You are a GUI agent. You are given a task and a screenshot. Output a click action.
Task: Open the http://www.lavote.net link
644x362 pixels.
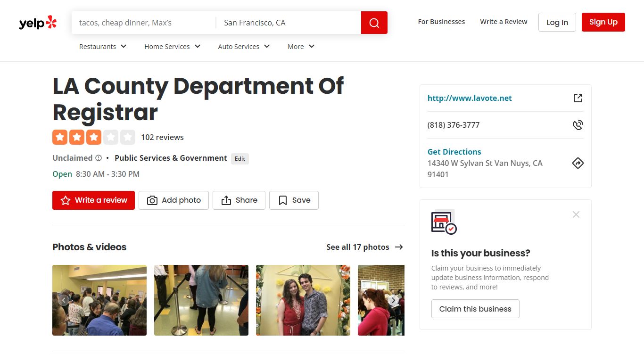(x=470, y=98)
